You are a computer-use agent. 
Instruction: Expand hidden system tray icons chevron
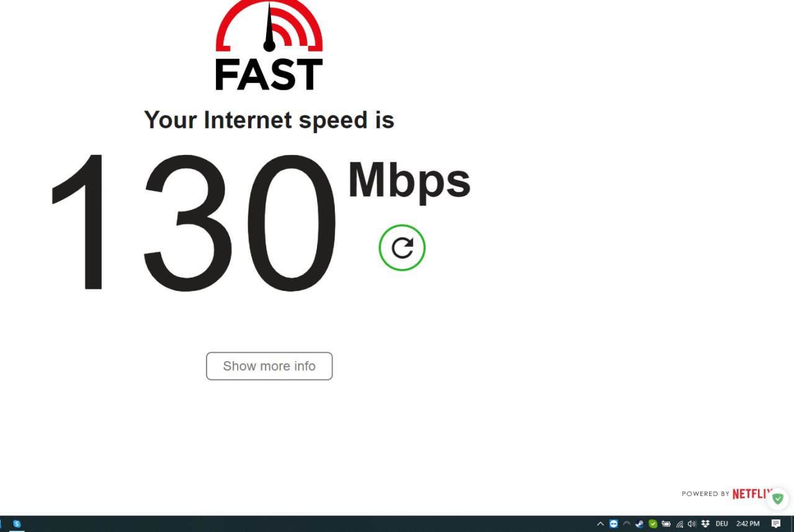coord(600,524)
